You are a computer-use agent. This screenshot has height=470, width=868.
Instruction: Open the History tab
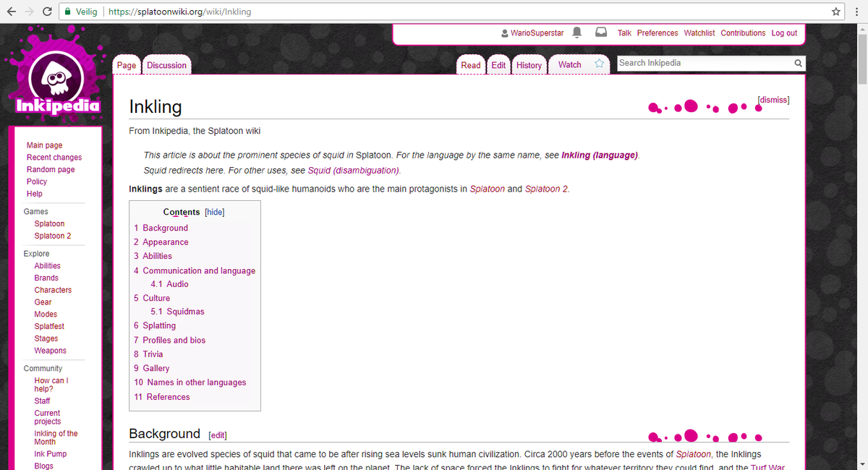(529, 64)
